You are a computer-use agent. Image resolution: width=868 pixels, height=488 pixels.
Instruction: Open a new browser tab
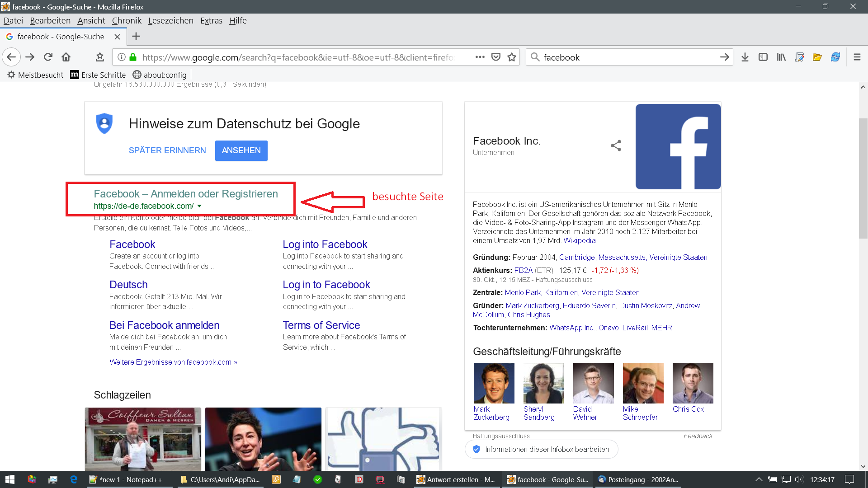point(136,36)
